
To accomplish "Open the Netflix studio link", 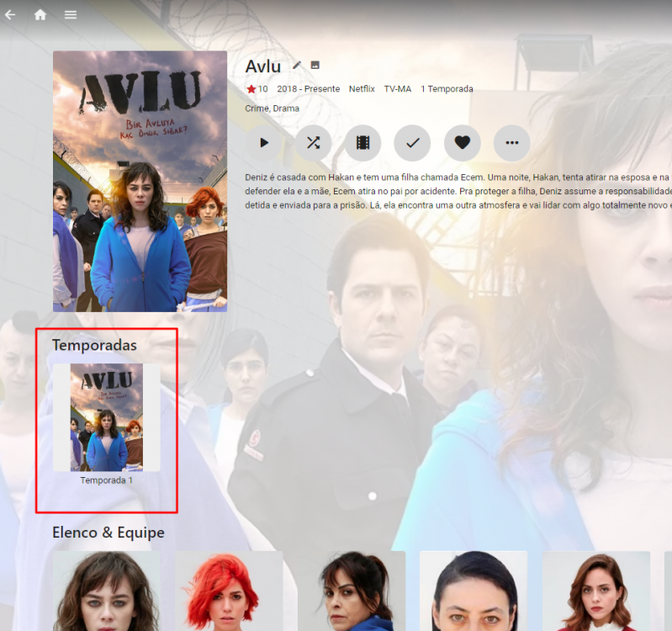I will click(362, 88).
